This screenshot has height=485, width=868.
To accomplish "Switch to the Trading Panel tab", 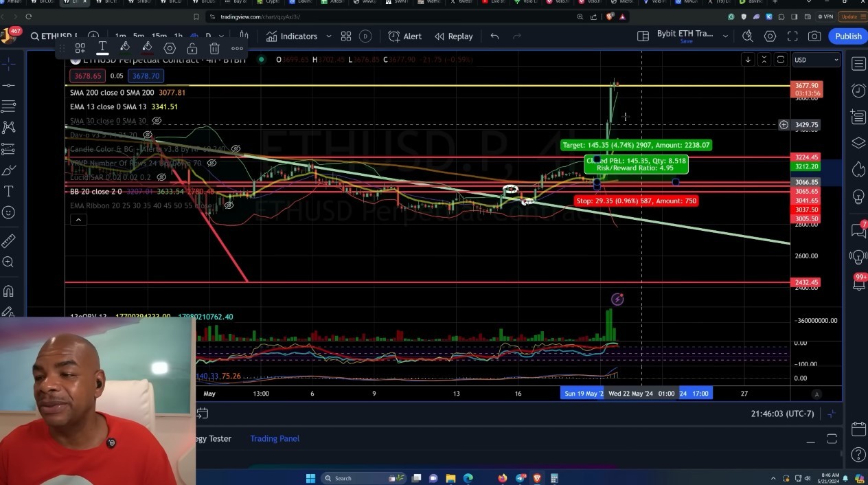I will click(275, 438).
